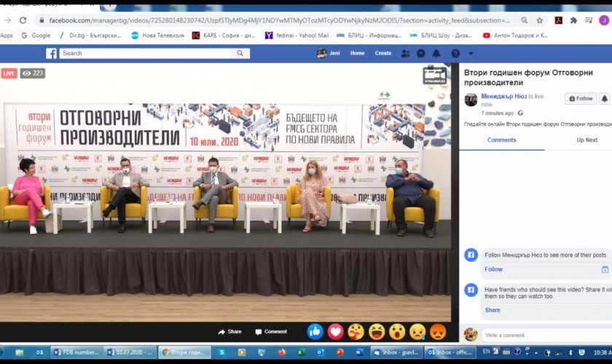Open the Мениджър Нюз page link
The width and height of the screenshot is (612, 364).
[504, 96]
